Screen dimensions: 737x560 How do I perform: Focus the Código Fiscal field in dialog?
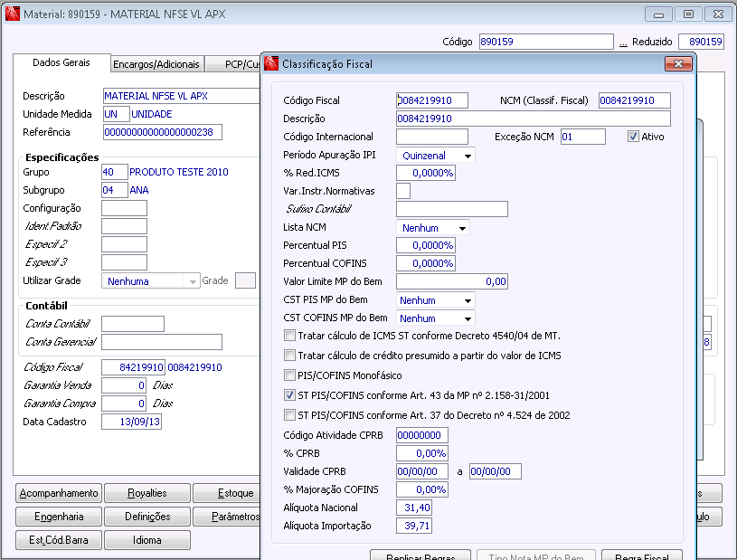[432, 100]
